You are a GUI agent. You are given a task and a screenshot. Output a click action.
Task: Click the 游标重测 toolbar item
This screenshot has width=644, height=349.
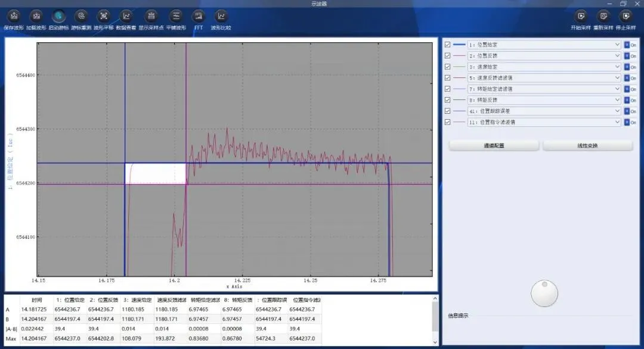click(81, 17)
